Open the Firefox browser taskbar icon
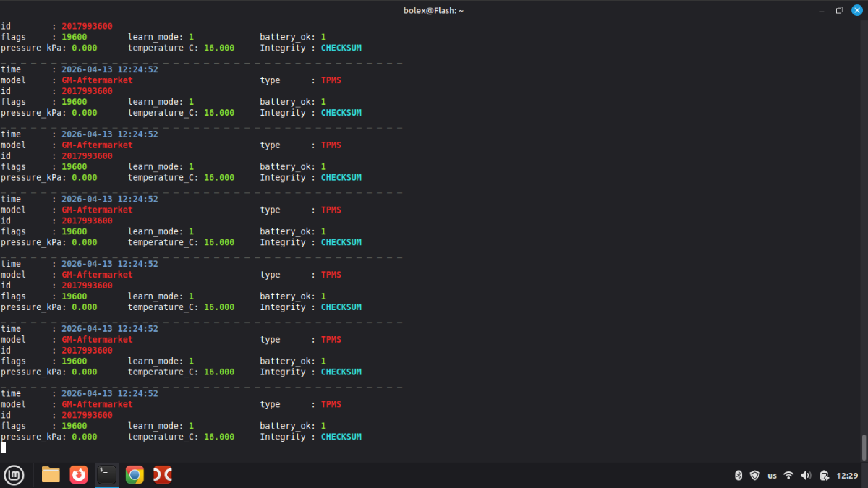 (x=79, y=475)
